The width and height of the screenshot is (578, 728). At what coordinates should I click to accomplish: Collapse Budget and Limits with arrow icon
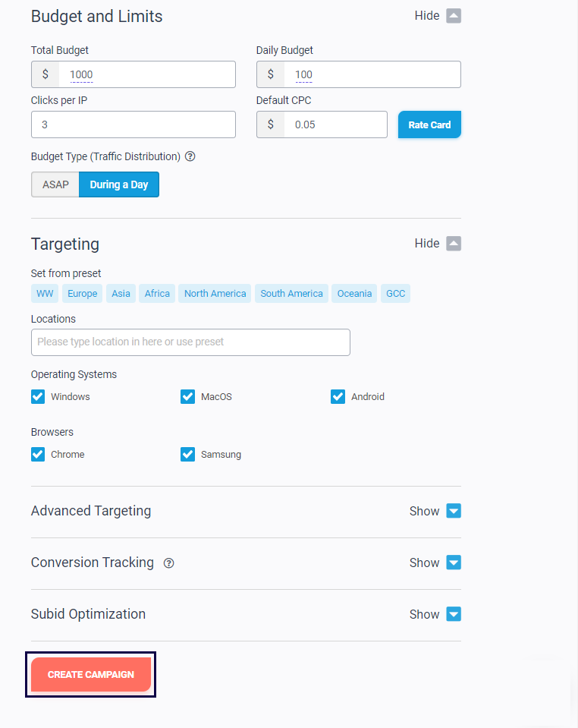(x=453, y=16)
